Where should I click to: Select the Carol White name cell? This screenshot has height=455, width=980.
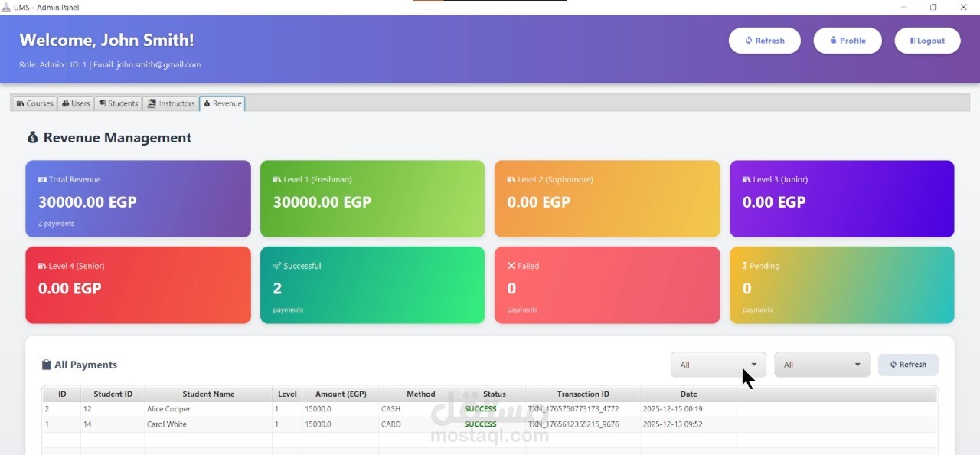[208, 424]
